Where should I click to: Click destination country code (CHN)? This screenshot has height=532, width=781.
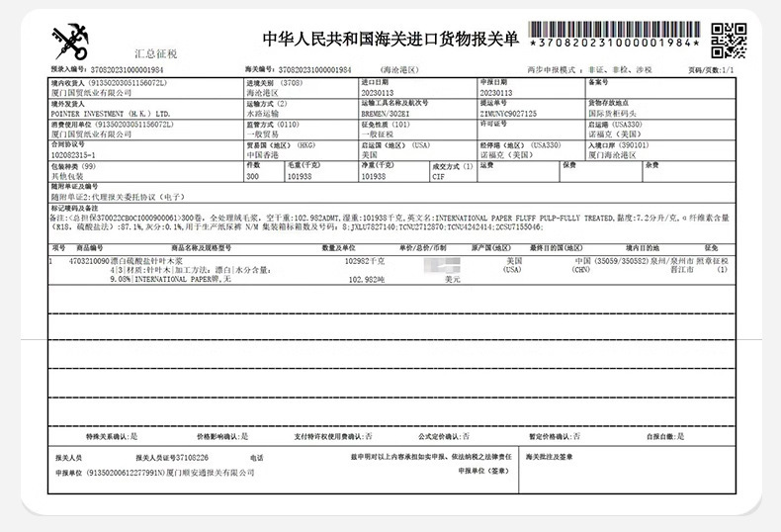(x=580, y=270)
